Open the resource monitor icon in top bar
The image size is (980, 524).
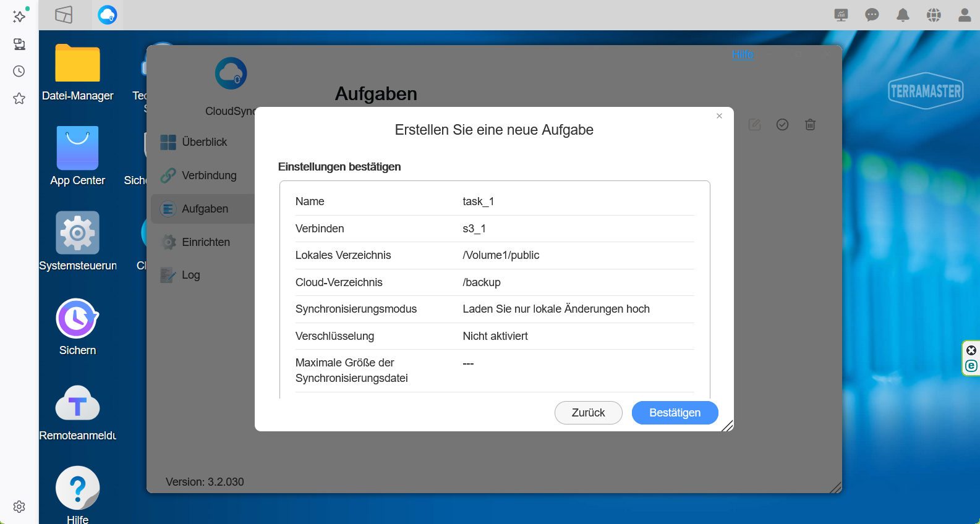(x=841, y=15)
